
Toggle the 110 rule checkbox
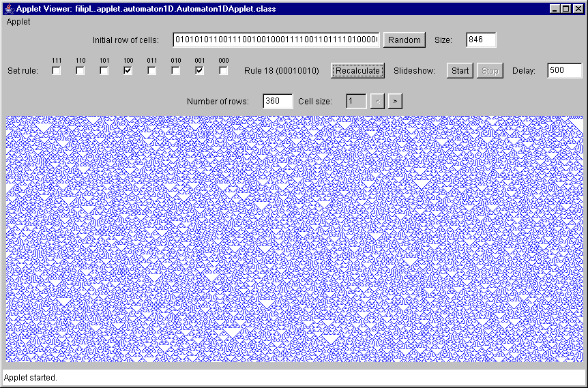click(80, 70)
